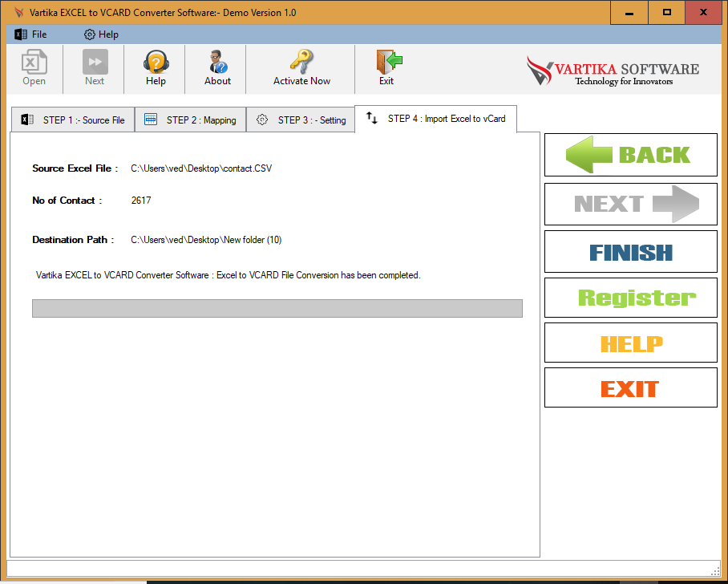Show the About dialog from the toolbar

pos(217,68)
